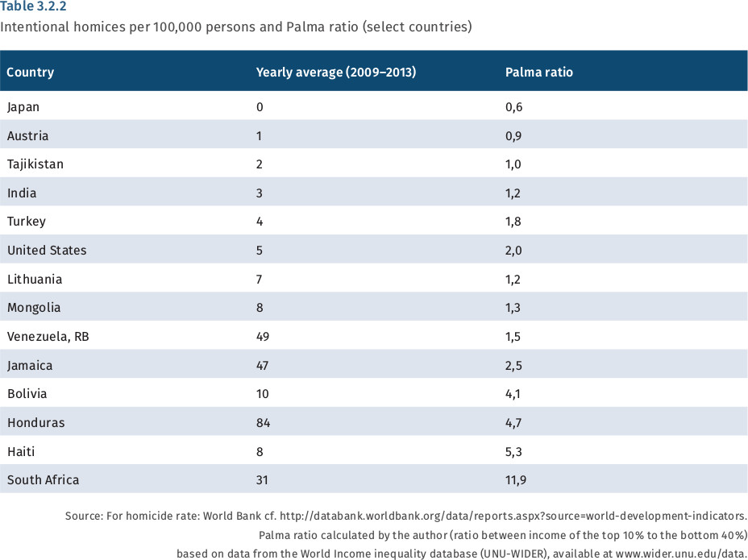The height and width of the screenshot is (560, 748).
Task: Select the Austria row label
Action: 27,135
